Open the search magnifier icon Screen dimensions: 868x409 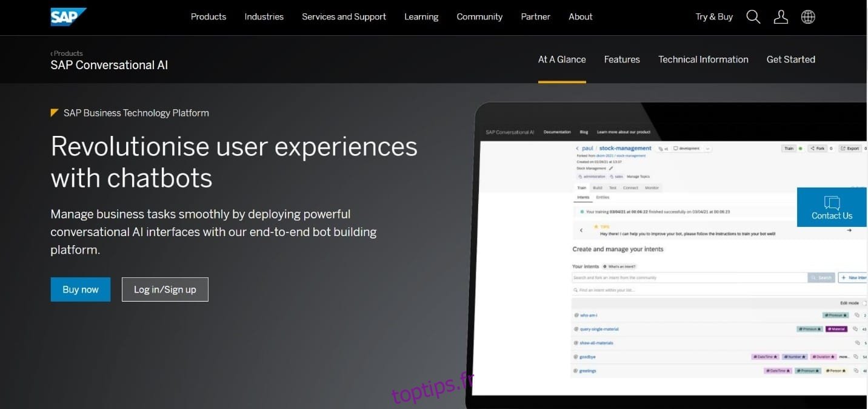[x=753, y=17]
